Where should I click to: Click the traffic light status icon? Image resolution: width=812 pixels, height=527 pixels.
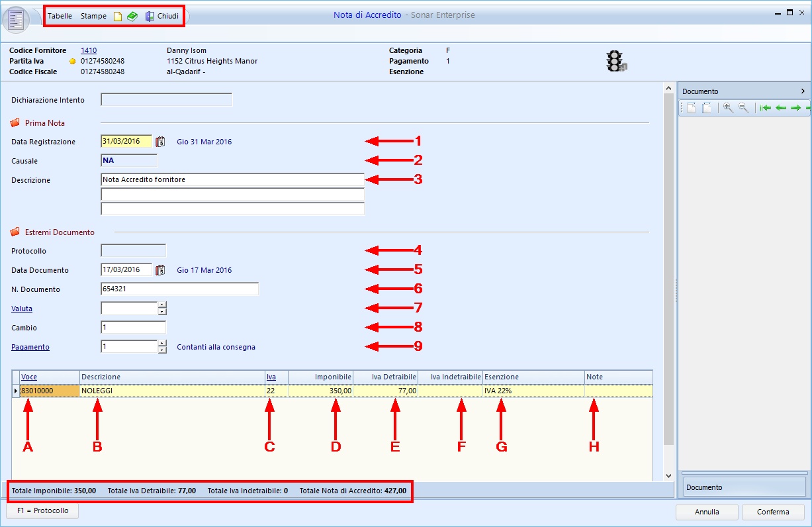tap(615, 62)
